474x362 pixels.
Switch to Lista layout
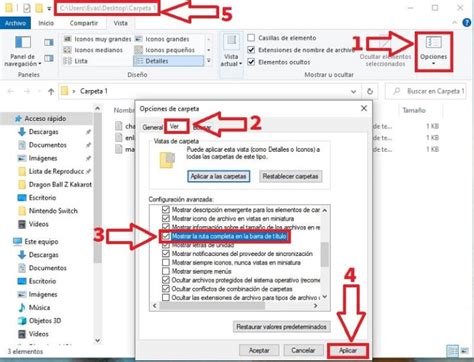coord(76,61)
